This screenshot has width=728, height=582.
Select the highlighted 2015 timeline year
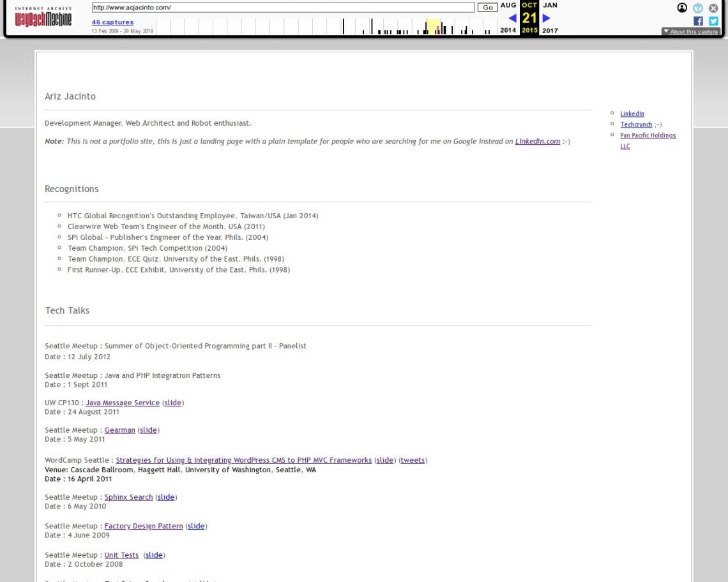coord(433,27)
